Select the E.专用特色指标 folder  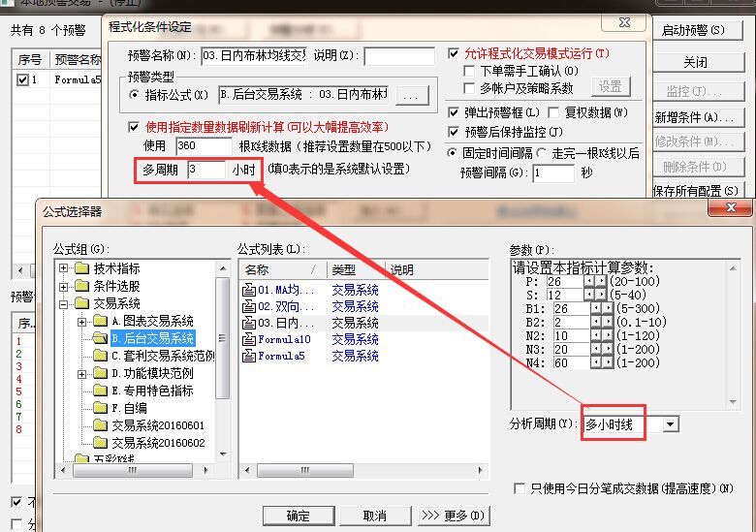101,391
